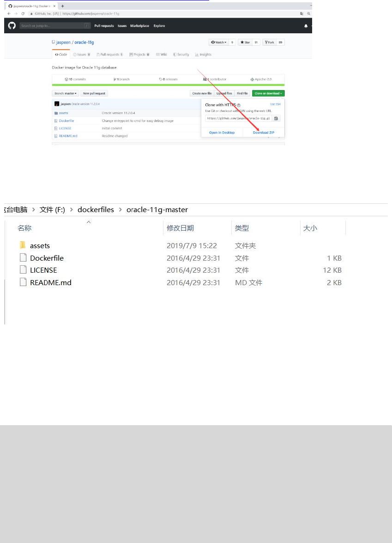The image size is (392, 543).
Task: Copy the clone URL to clipboard
Action: [x=276, y=118]
